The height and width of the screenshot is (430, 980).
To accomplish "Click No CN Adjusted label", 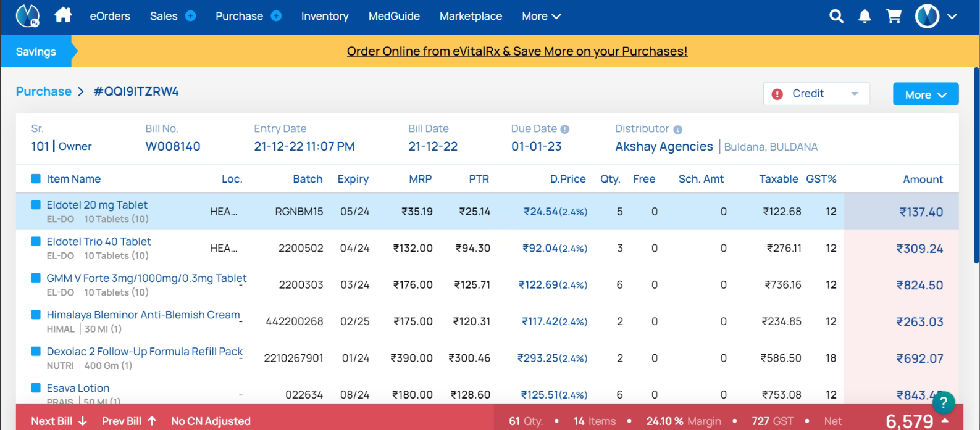I will coord(211,421).
